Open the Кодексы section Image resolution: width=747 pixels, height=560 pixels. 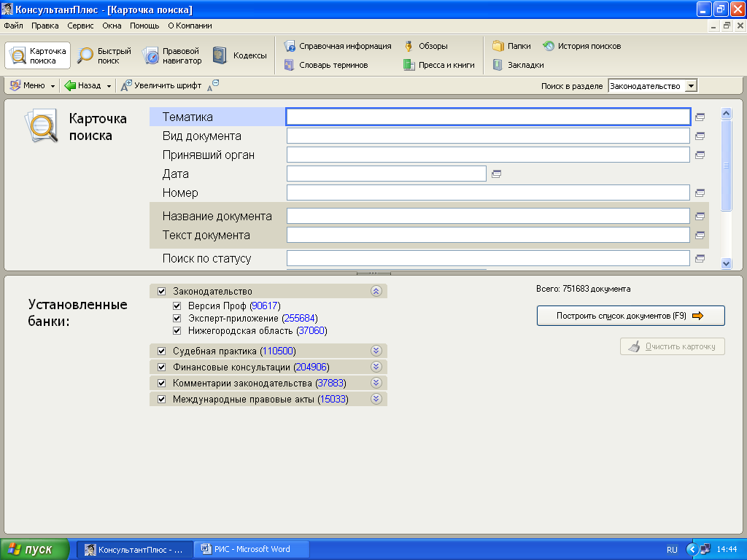(x=239, y=55)
